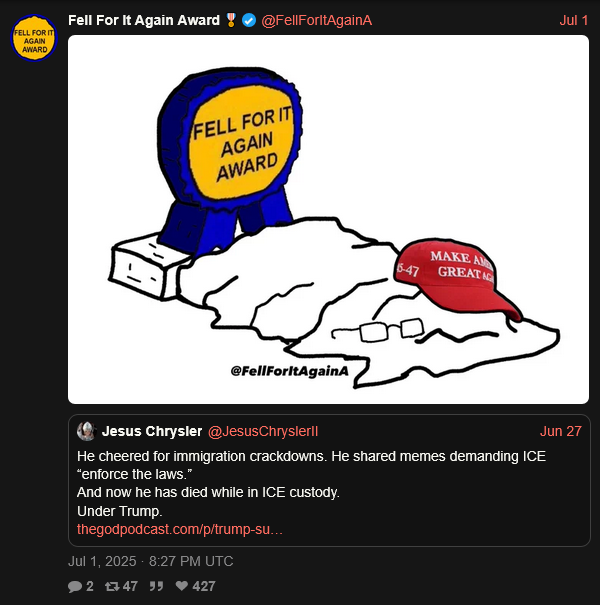Open the Jun 27 quoted tweet date
The height and width of the screenshot is (605, 600).
(560, 431)
